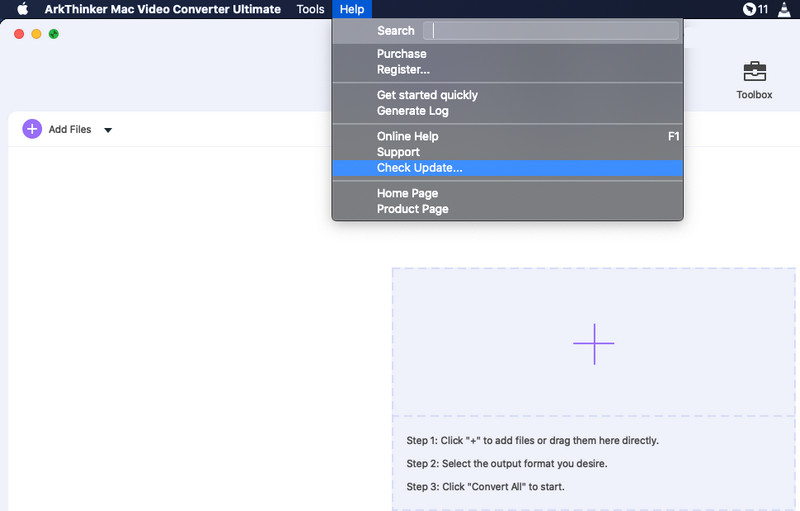Close the Help menu via its title
800x511 pixels.
tap(352, 9)
